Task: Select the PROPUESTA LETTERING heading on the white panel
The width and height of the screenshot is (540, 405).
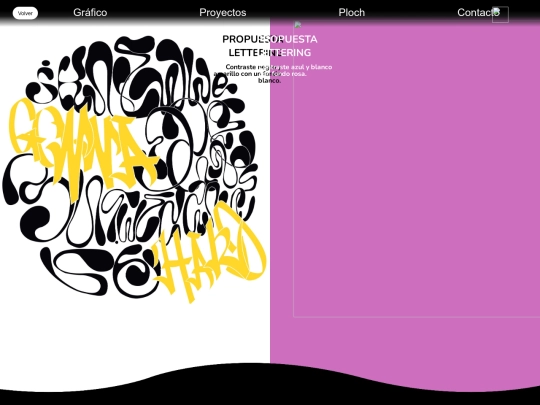Action: click(x=252, y=46)
